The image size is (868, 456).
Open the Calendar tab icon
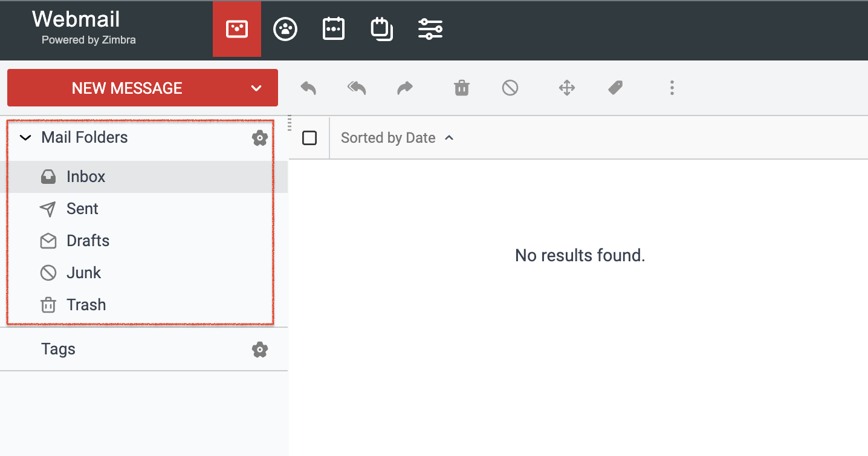334,29
